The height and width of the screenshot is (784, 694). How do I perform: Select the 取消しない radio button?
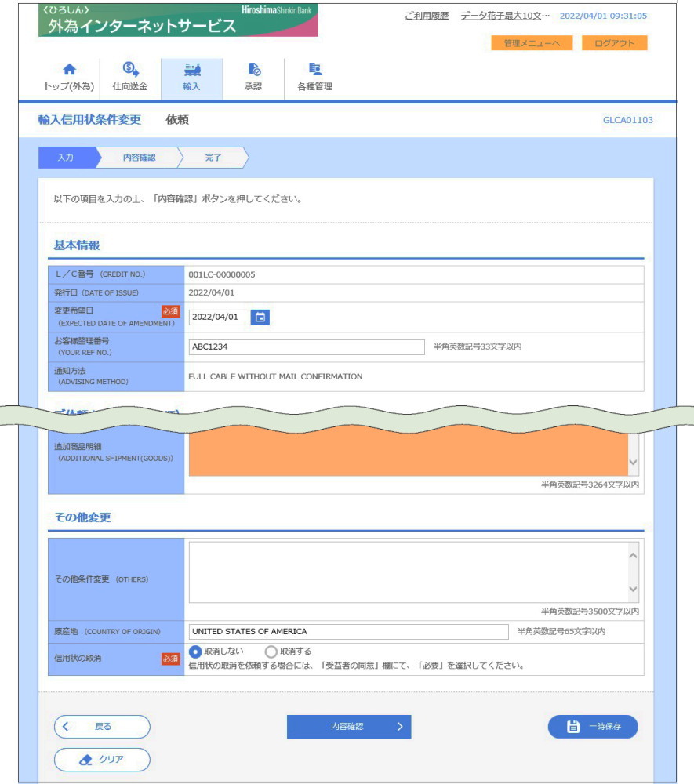pos(196,652)
